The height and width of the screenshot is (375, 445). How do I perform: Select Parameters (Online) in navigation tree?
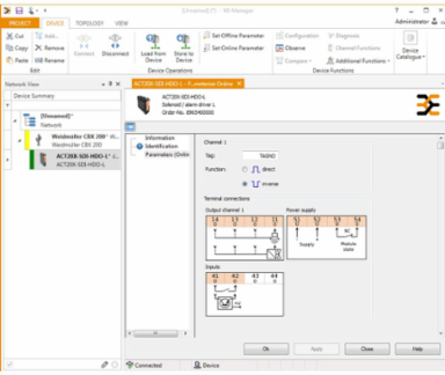[167, 154]
